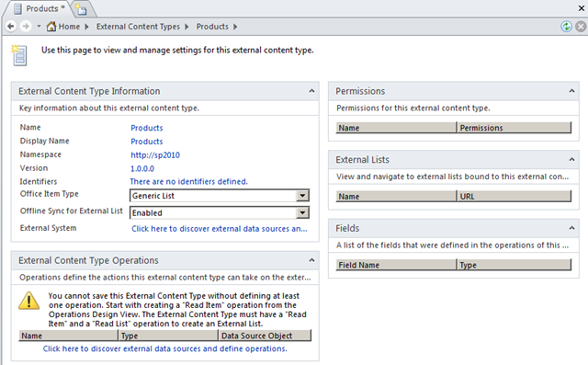Click Type column header in Fields table
588x365 pixels.
514,265
